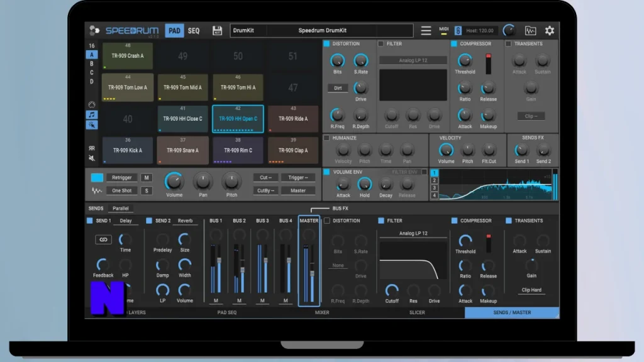The width and height of the screenshot is (644, 362).
Task: Adjust the BUS 1 level fader
Action: pos(219,261)
